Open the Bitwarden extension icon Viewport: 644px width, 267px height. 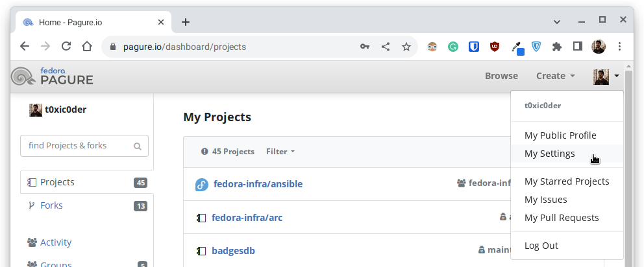tap(474, 47)
